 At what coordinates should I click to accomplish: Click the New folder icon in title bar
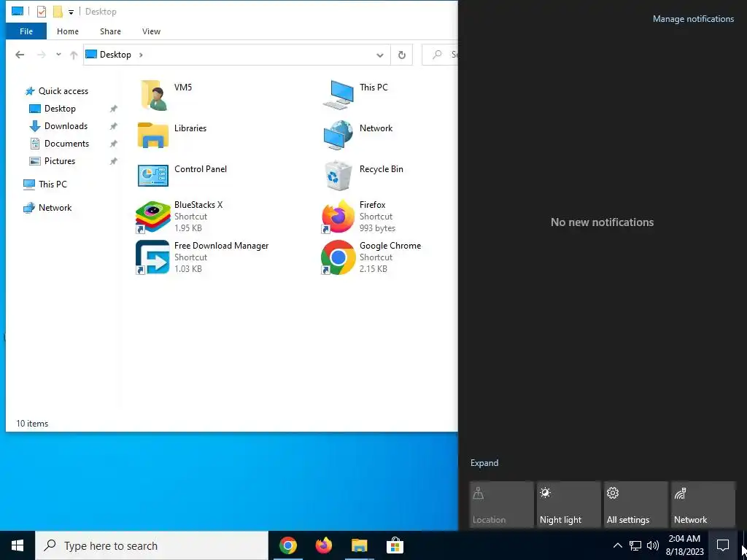pyautogui.click(x=58, y=12)
